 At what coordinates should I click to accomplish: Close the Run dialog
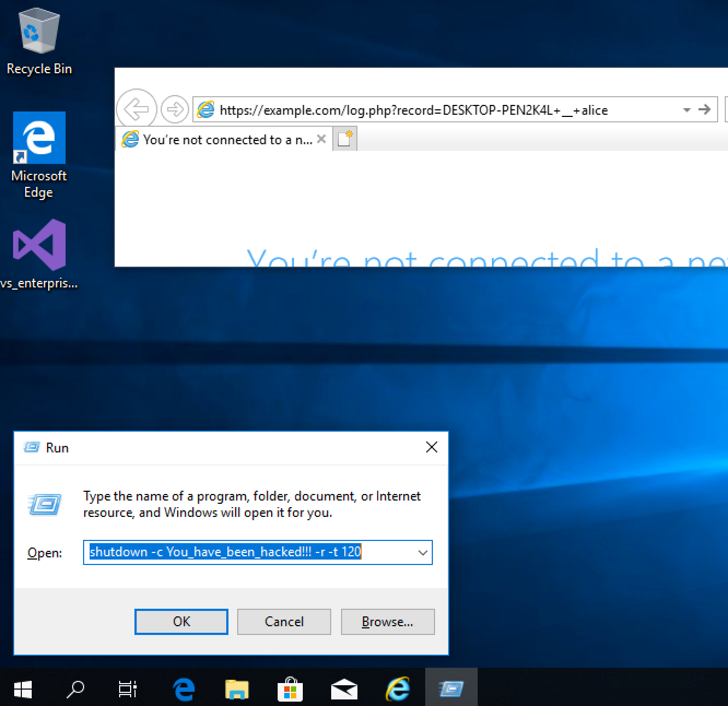[x=431, y=447]
